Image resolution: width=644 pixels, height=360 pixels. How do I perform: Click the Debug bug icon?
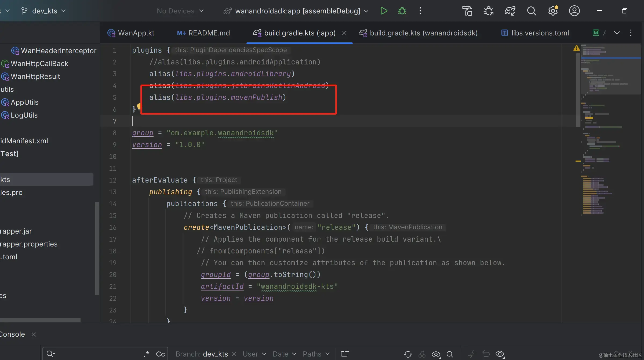click(x=402, y=11)
